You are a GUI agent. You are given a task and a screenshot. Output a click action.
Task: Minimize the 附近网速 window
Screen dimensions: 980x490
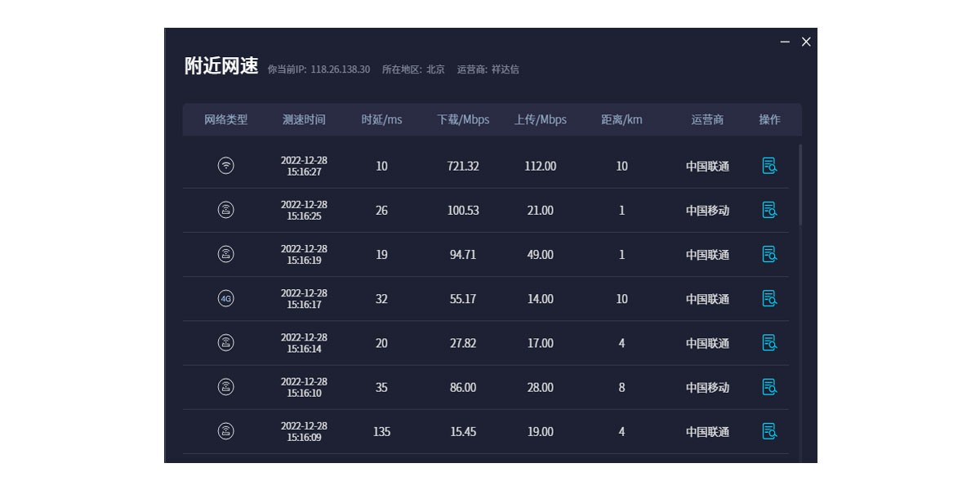[785, 42]
